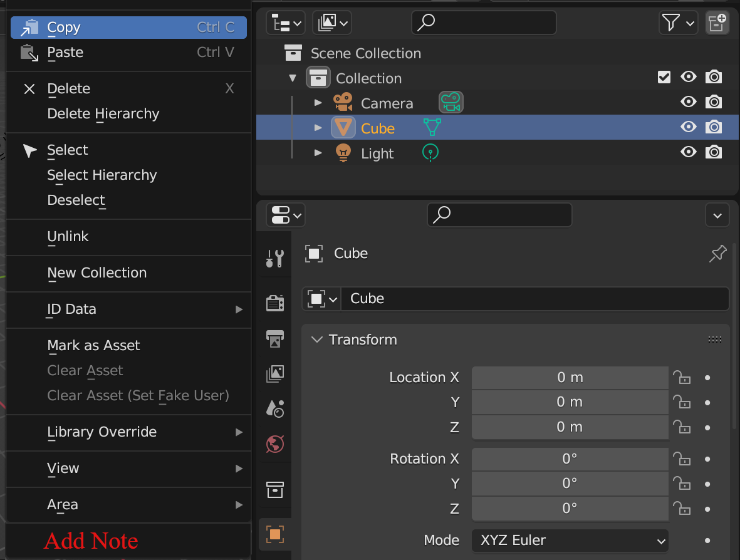
Task: Disable Cube in renders
Action: 714,127
